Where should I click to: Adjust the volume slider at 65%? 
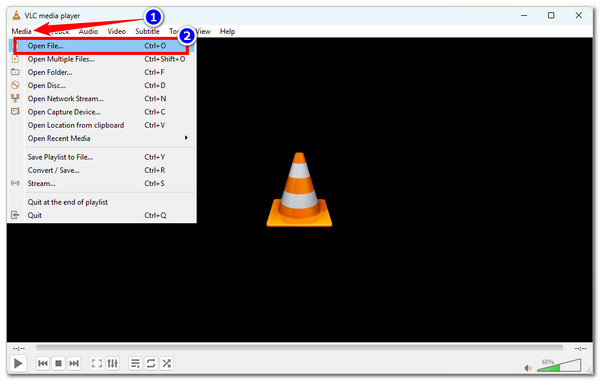559,365
